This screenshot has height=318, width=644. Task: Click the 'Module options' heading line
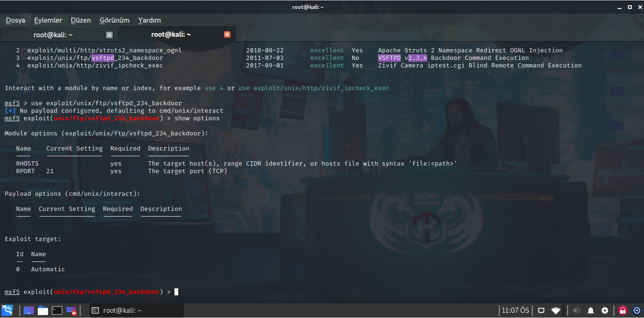click(x=107, y=134)
